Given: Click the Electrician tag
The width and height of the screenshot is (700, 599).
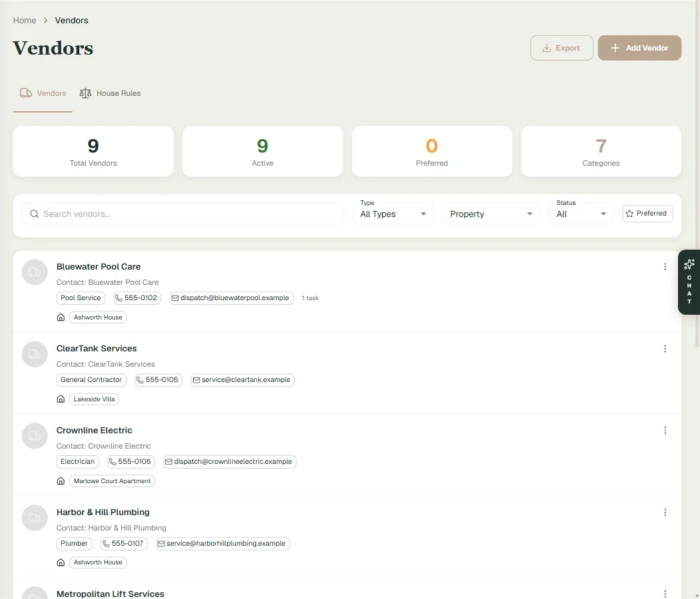Looking at the screenshot, I should 78,461.
